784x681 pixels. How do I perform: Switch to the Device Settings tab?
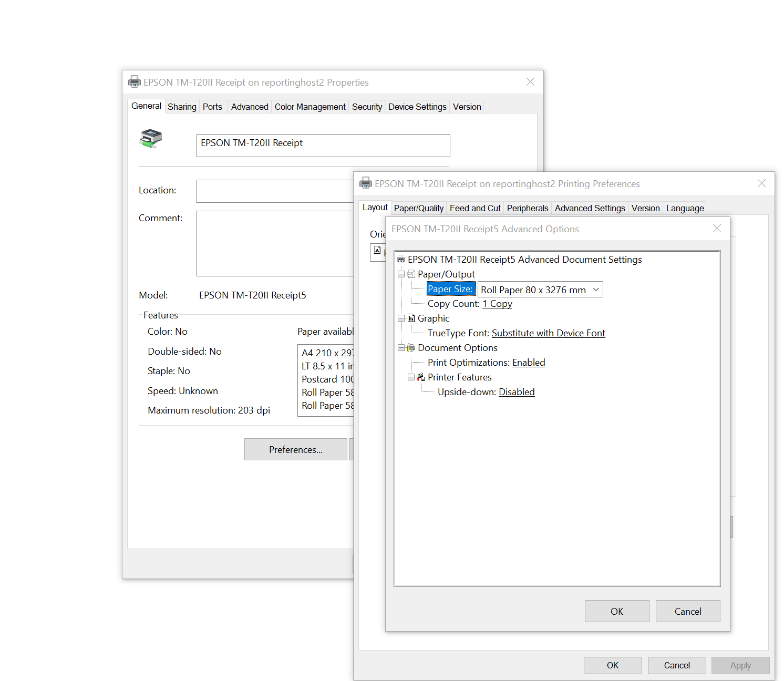417,107
